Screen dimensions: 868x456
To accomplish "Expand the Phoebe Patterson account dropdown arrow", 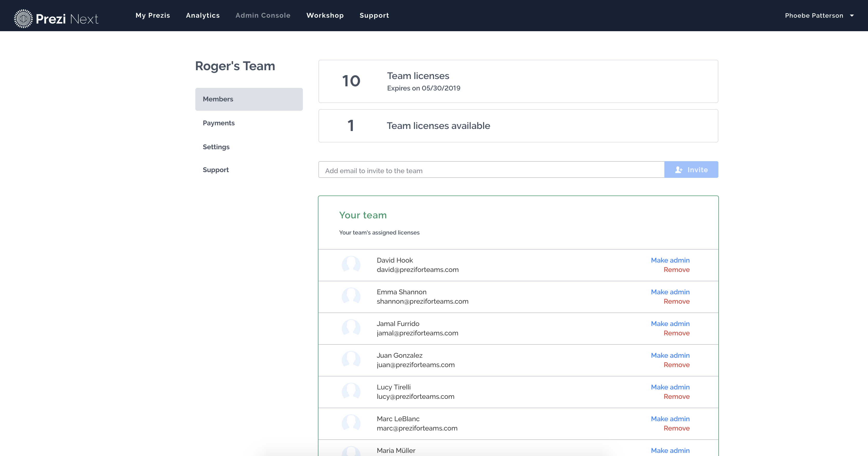I will (852, 16).
